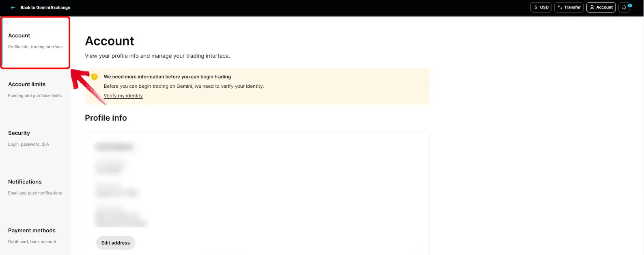Open the Account button in top bar
Screen dimensions: 644x255
[601, 7]
